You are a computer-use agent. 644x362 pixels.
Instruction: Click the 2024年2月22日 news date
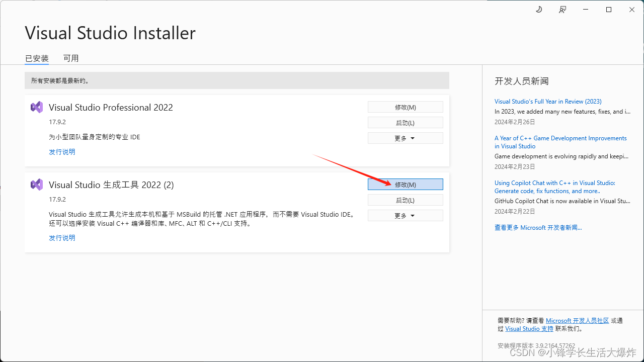tap(515, 212)
